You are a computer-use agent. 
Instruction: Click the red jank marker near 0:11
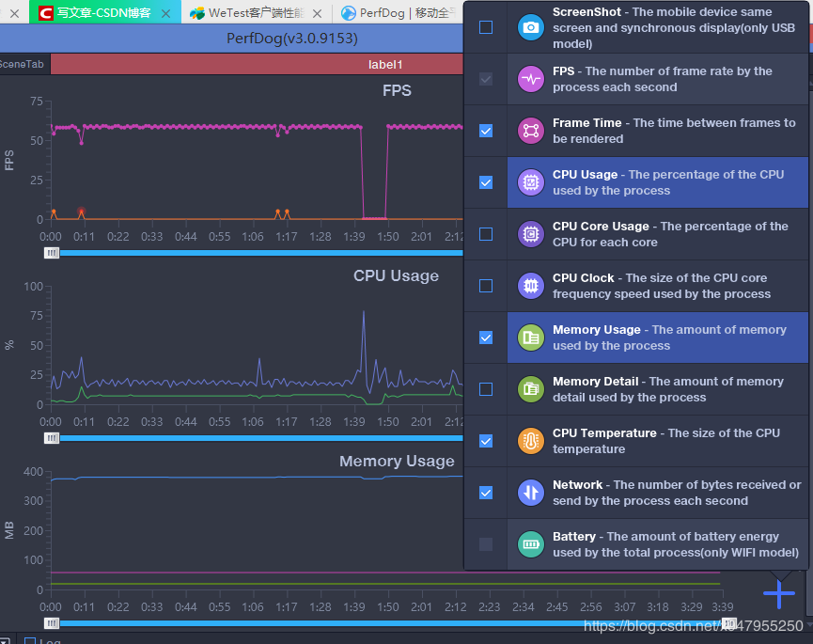pos(82,212)
